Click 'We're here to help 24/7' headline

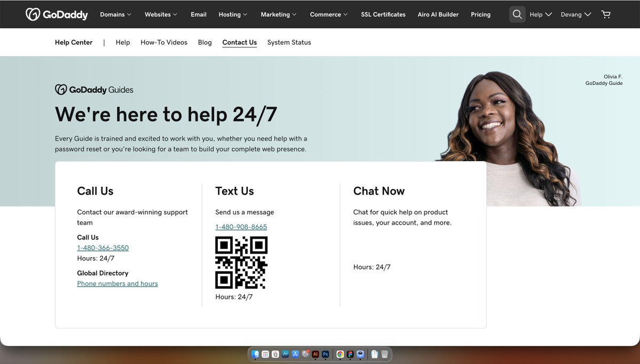(165, 114)
